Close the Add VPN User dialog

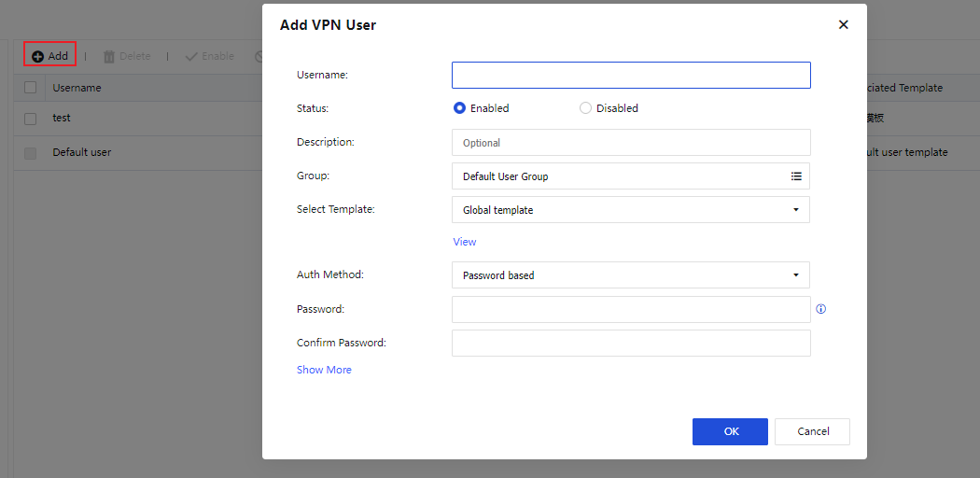[x=844, y=25]
